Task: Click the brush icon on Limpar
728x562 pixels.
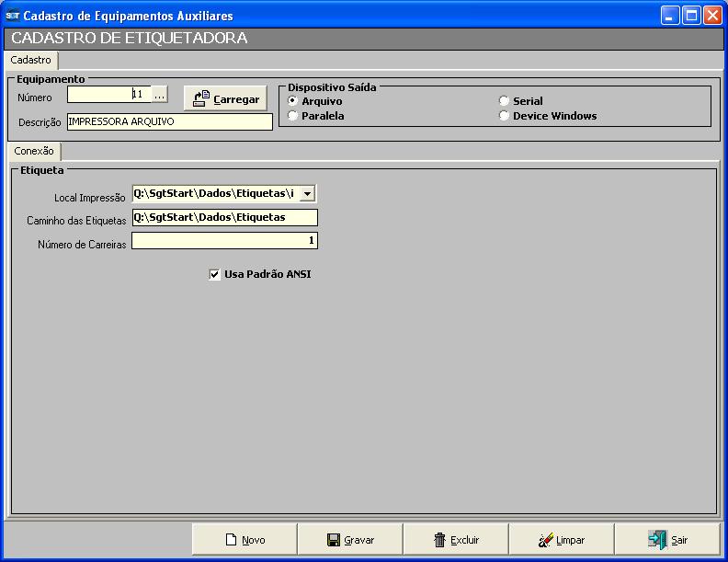Action: point(546,540)
